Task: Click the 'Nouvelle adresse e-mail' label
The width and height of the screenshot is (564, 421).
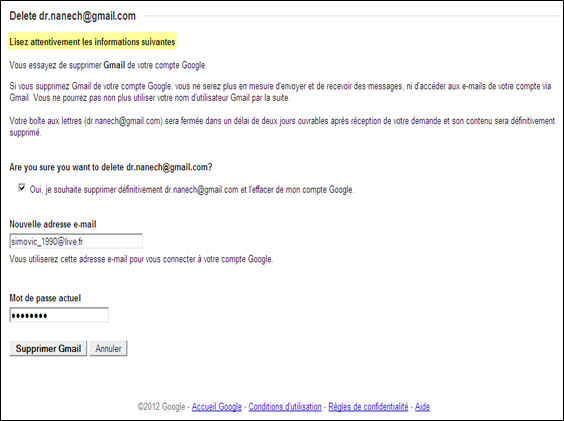Action: 53,224
